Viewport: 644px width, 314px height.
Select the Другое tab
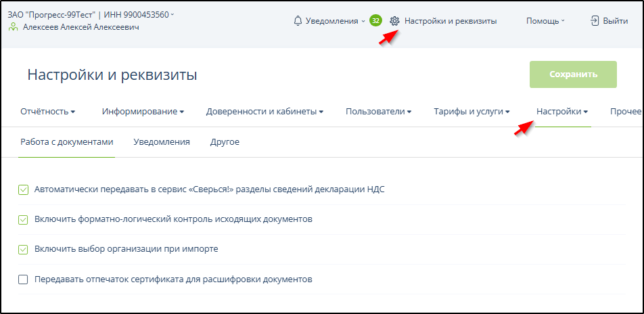(x=225, y=142)
